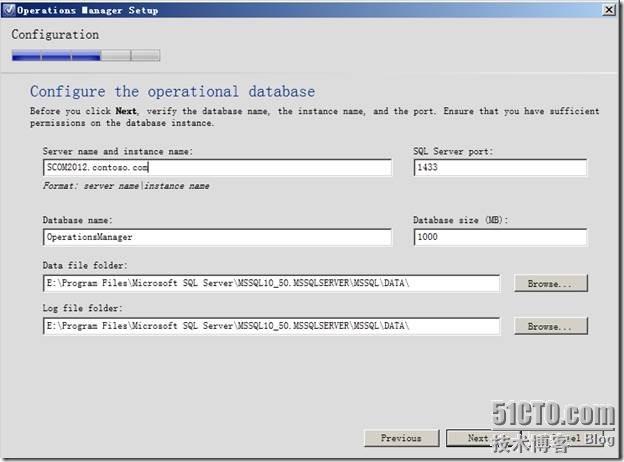Click the SQL Server port field
The height and width of the screenshot is (462, 624).
[x=500, y=168]
